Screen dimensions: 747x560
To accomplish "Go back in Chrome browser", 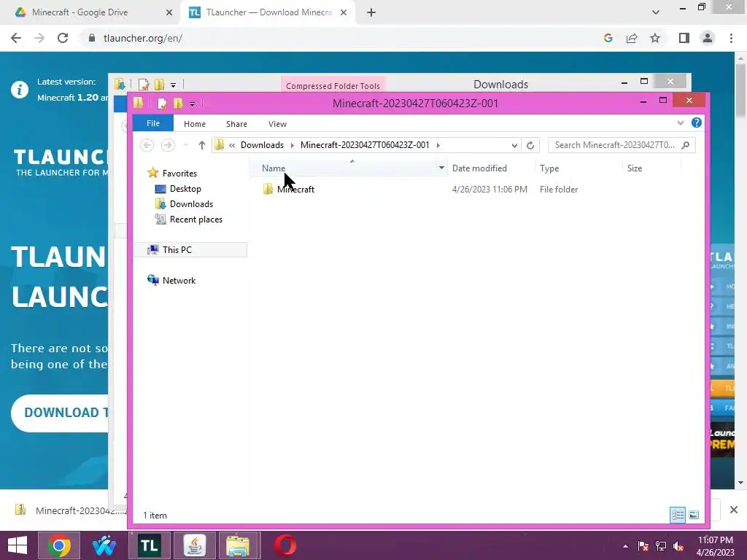I will (x=16, y=38).
